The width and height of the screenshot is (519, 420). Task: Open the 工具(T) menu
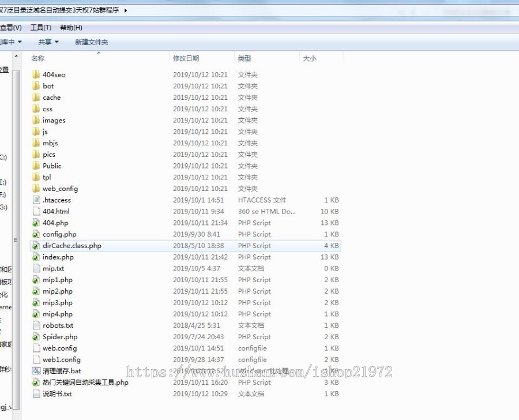point(41,28)
